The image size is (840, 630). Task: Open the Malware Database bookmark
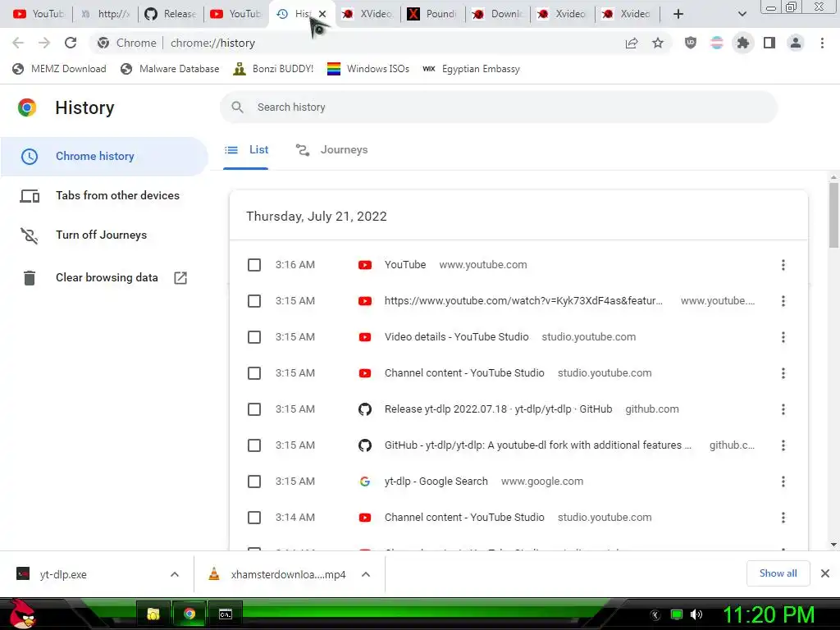(x=171, y=69)
